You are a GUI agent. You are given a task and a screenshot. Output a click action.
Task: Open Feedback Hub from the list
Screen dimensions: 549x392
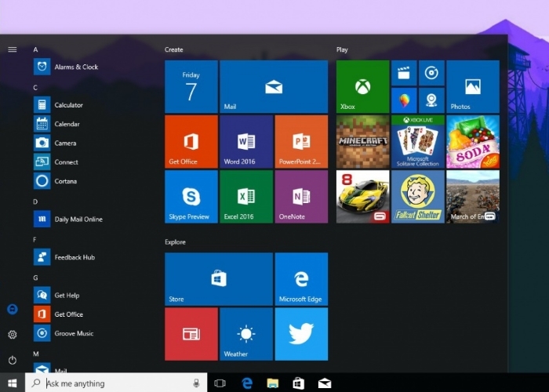pyautogui.click(x=64, y=257)
